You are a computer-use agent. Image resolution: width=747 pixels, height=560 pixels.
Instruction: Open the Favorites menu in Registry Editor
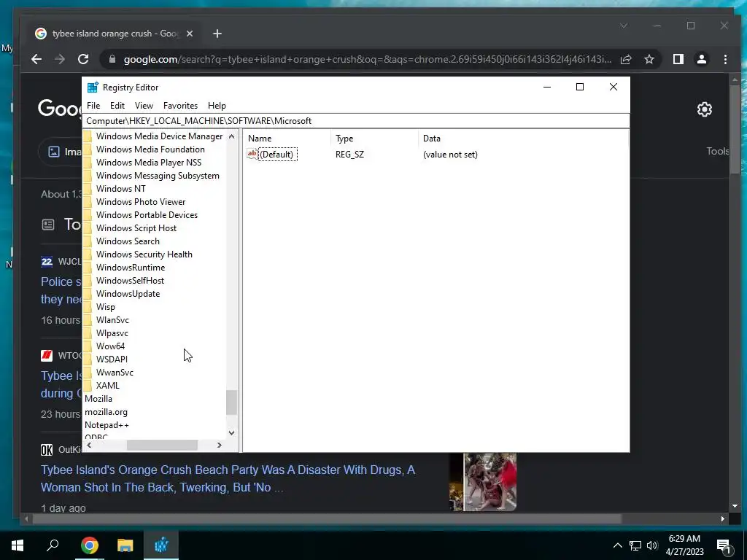pos(180,106)
